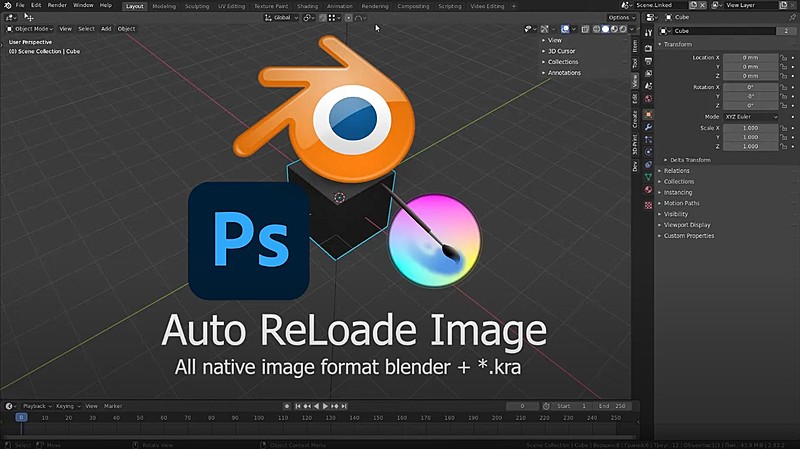Remove the scene with the X beside Scene.Linked

[703, 5]
